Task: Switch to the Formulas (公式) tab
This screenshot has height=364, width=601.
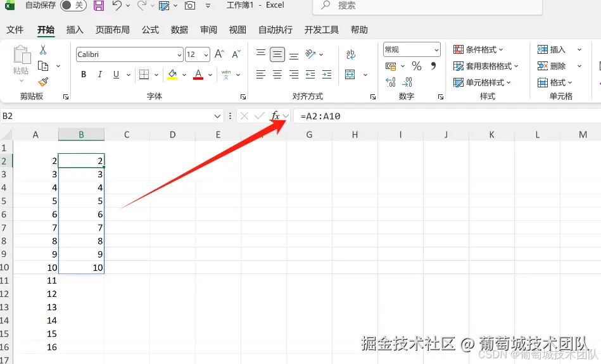Action: pyautogui.click(x=150, y=30)
